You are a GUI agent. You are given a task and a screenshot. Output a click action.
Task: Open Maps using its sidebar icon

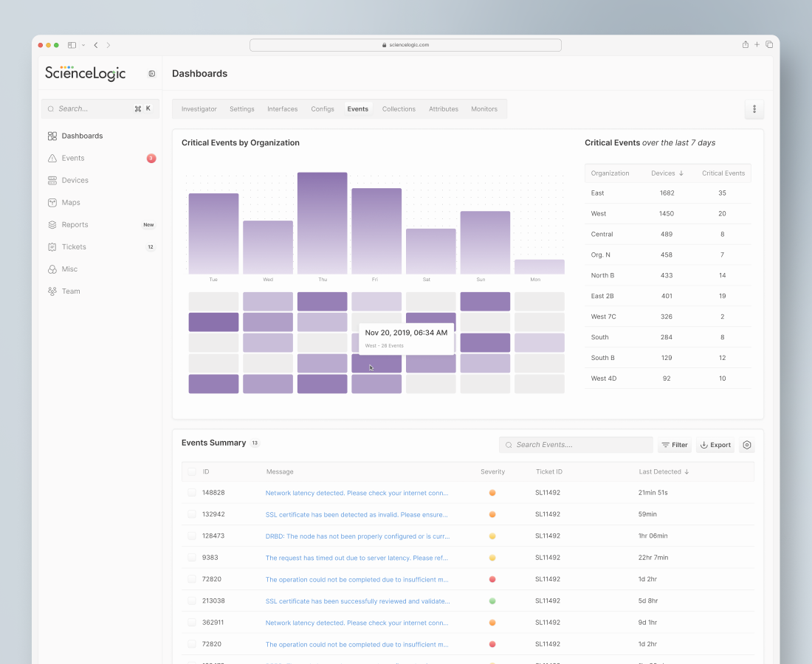point(52,202)
